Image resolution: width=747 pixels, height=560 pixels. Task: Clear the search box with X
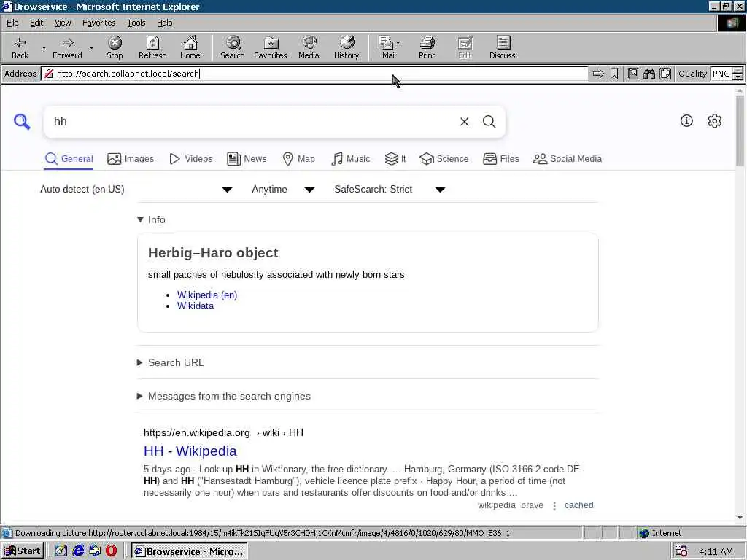464,122
